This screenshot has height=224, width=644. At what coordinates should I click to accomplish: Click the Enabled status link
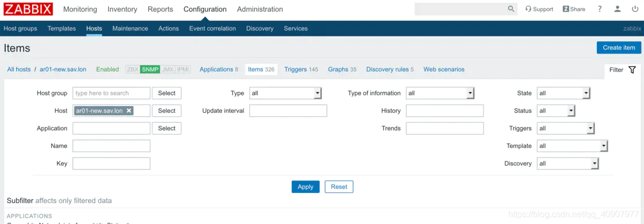107,69
